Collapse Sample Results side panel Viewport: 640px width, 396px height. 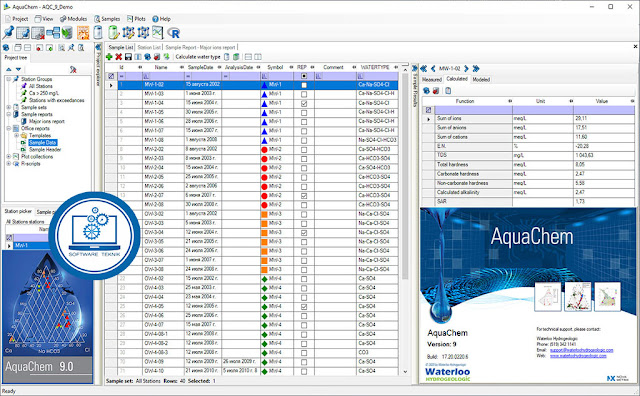coord(415,68)
